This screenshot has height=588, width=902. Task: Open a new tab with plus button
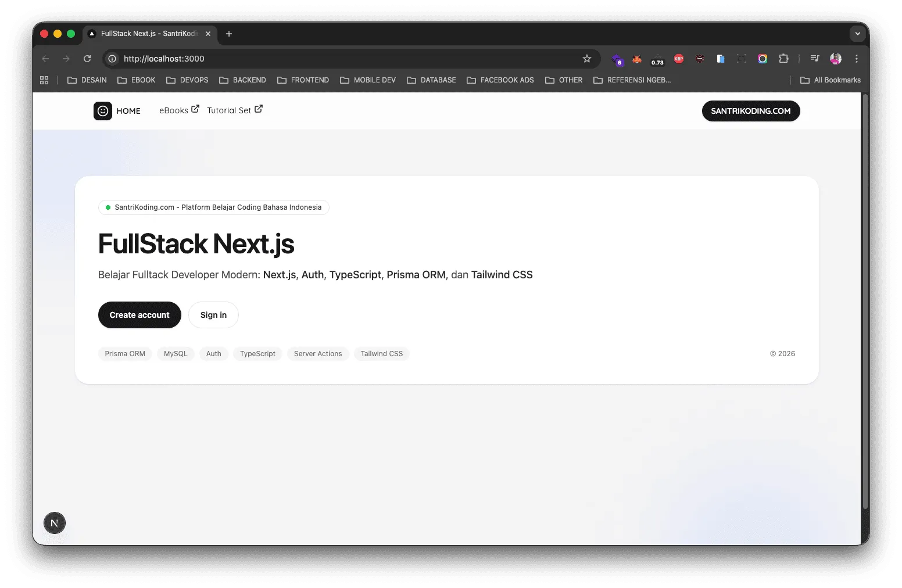(229, 34)
